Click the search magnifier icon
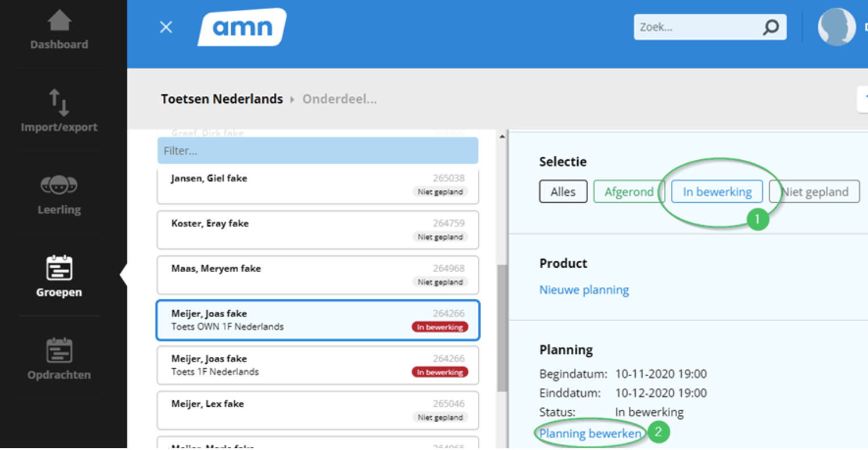Image resolution: width=868 pixels, height=450 pixels. click(x=771, y=27)
